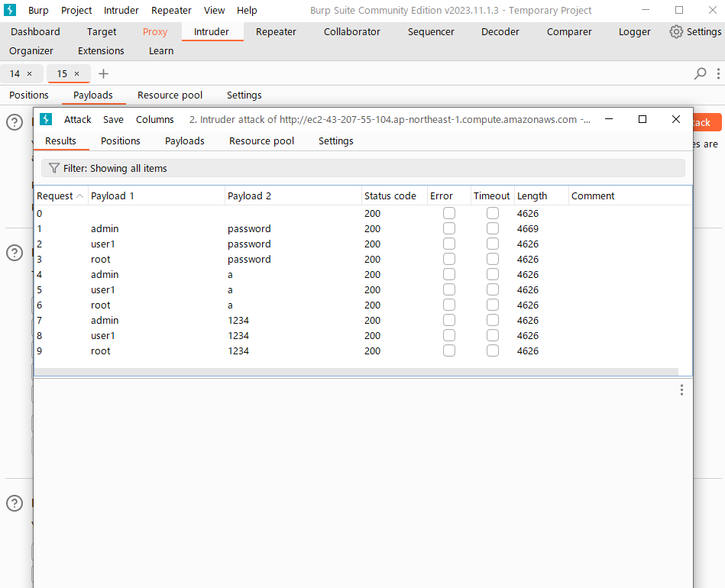Select Positions sub-tab in main Intruder

tap(29, 95)
